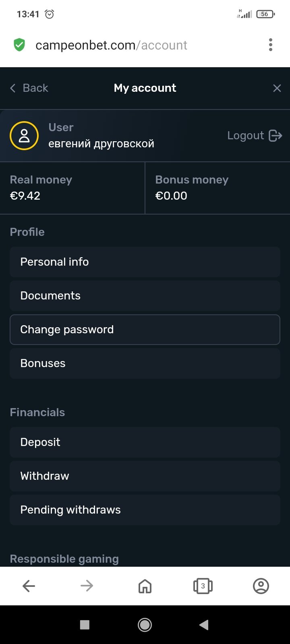Screen dimensions: 290x644
Task: Tap the yellow user avatar icon
Action: click(x=24, y=136)
